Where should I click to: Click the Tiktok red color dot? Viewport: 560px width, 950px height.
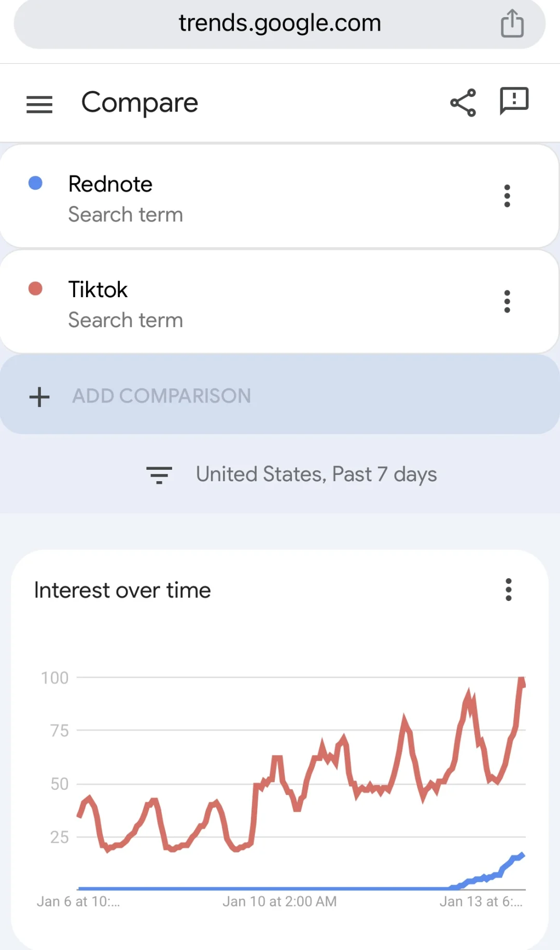click(x=35, y=288)
